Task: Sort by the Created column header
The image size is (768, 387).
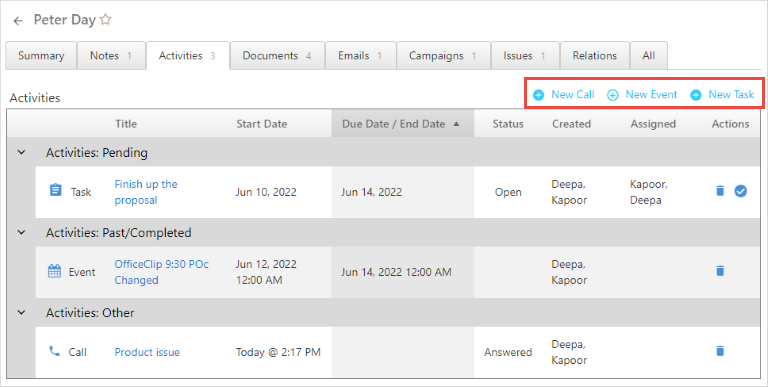Action: point(572,124)
